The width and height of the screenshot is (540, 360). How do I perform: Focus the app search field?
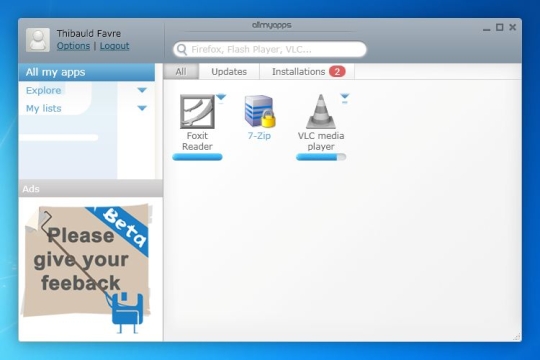pyautogui.click(x=270, y=50)
